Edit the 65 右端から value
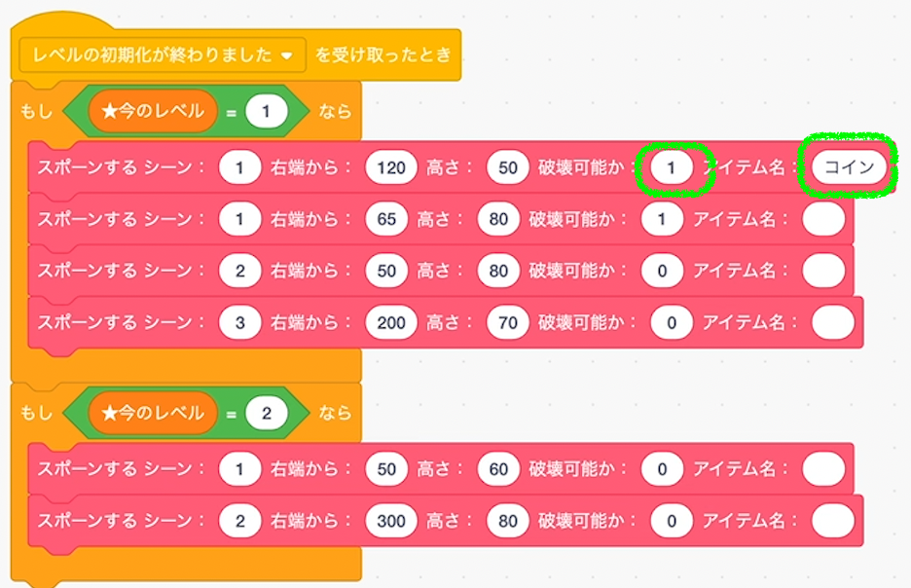The height and width of the screenshot is (588, 911). point(386,219)
